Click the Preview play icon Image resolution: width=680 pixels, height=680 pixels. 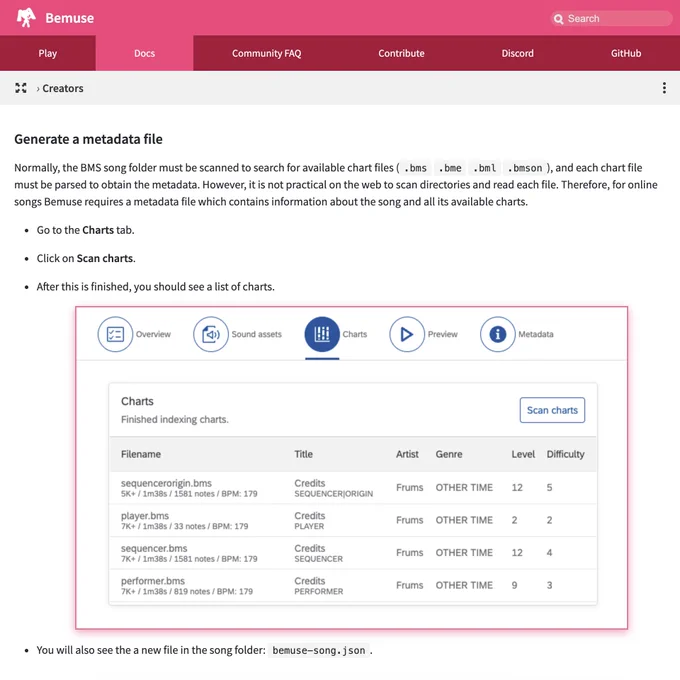pyautogui.click(x=407, y=334)
